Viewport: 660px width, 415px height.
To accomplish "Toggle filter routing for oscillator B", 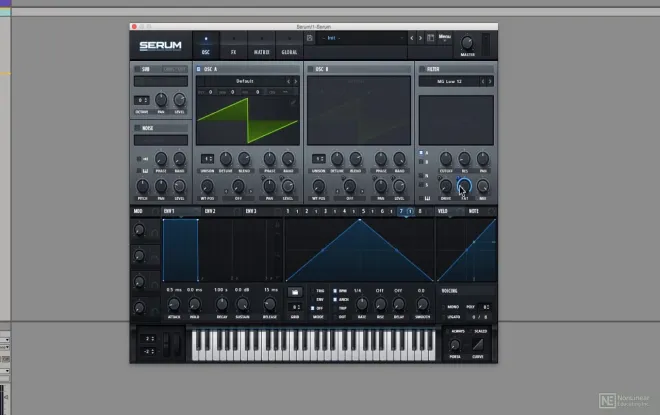I will [421, 162].
